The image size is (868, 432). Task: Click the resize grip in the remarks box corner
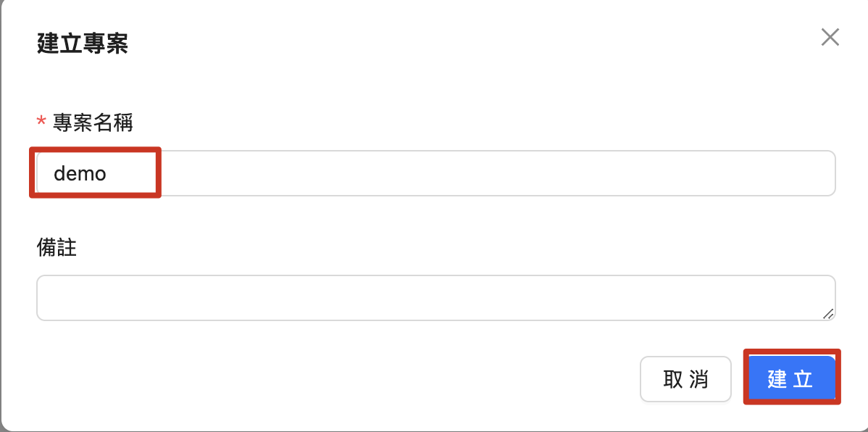click(828, 313)
